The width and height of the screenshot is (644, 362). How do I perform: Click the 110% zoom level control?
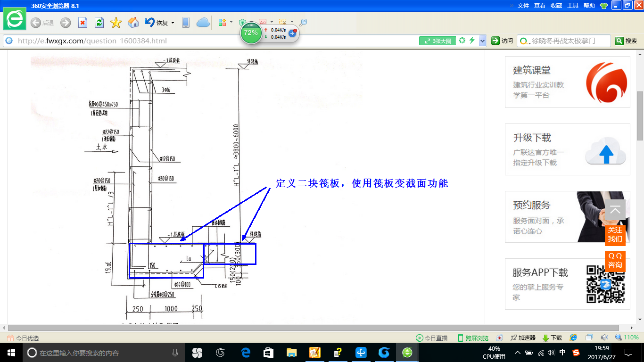627,338
